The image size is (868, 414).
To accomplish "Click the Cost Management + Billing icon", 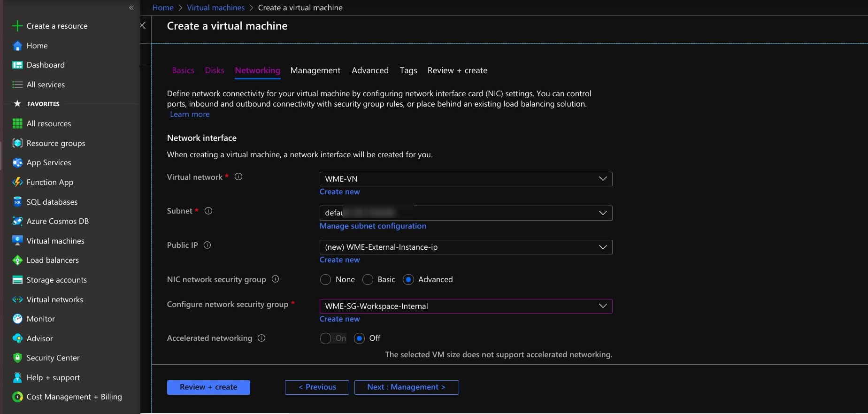I will tap(17, 397).
